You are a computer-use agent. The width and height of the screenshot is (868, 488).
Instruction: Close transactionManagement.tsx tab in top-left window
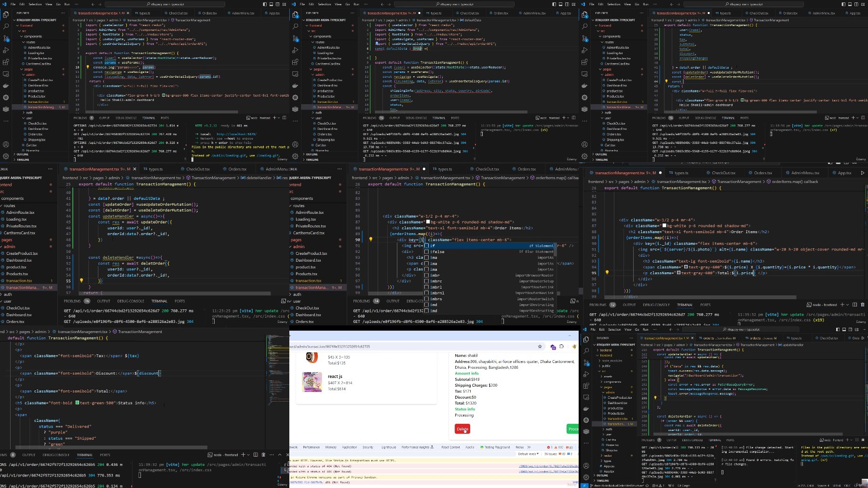(x=128, y=13)
